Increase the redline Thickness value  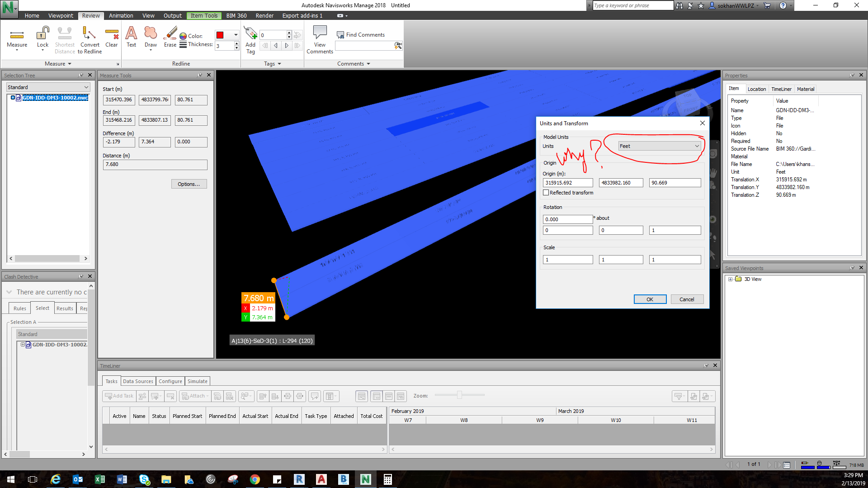coord(236,43)
